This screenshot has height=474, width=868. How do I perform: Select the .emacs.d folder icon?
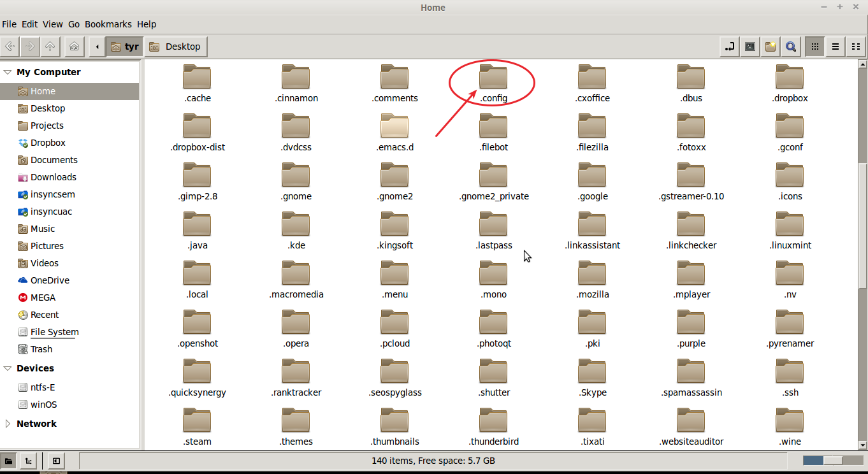[394, 126]
